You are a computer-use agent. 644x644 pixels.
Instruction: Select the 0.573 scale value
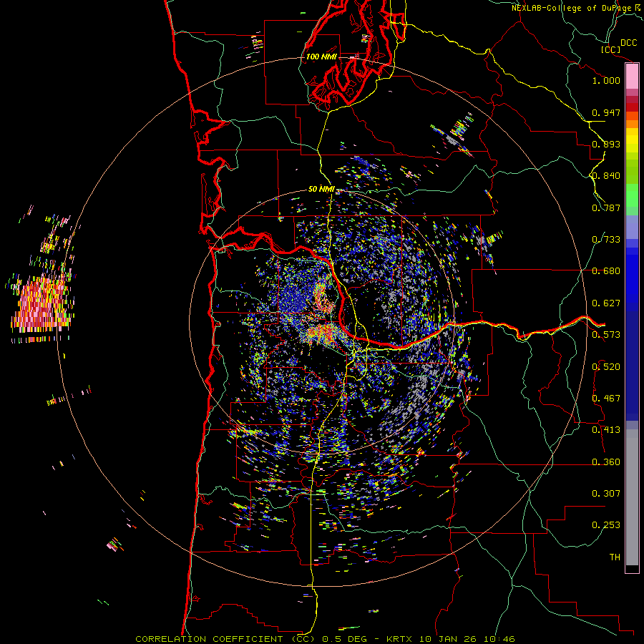(606, 335)
